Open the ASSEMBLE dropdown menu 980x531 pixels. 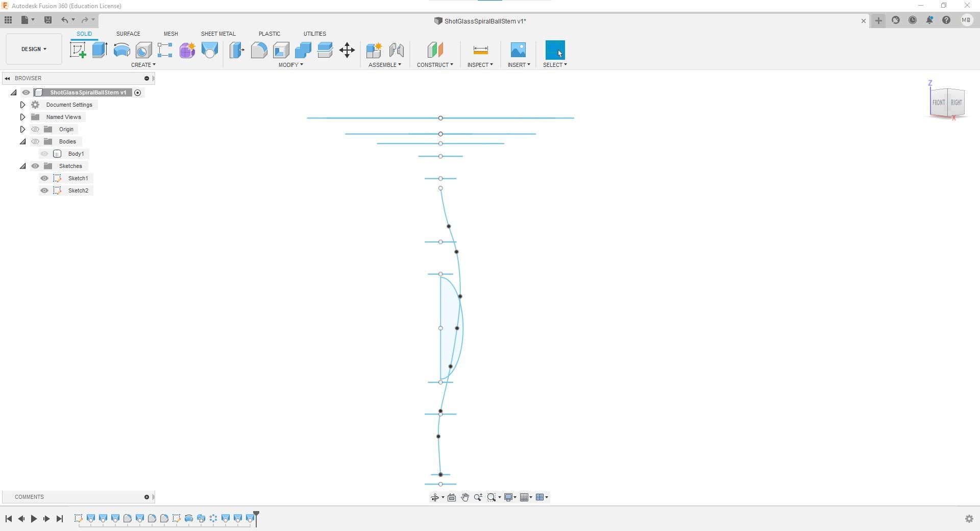[x=385, y=65]
